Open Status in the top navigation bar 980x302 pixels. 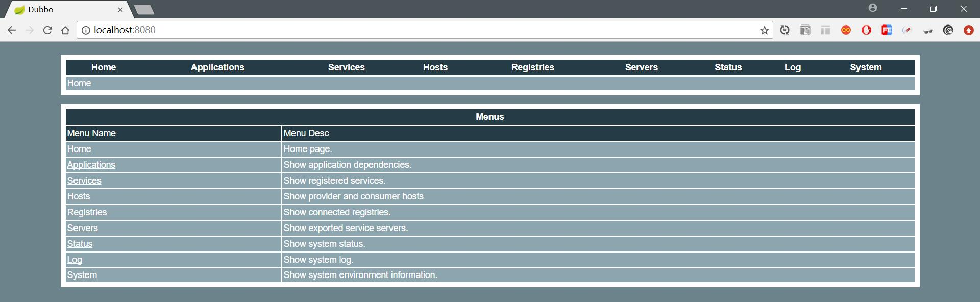click(728, 67)
